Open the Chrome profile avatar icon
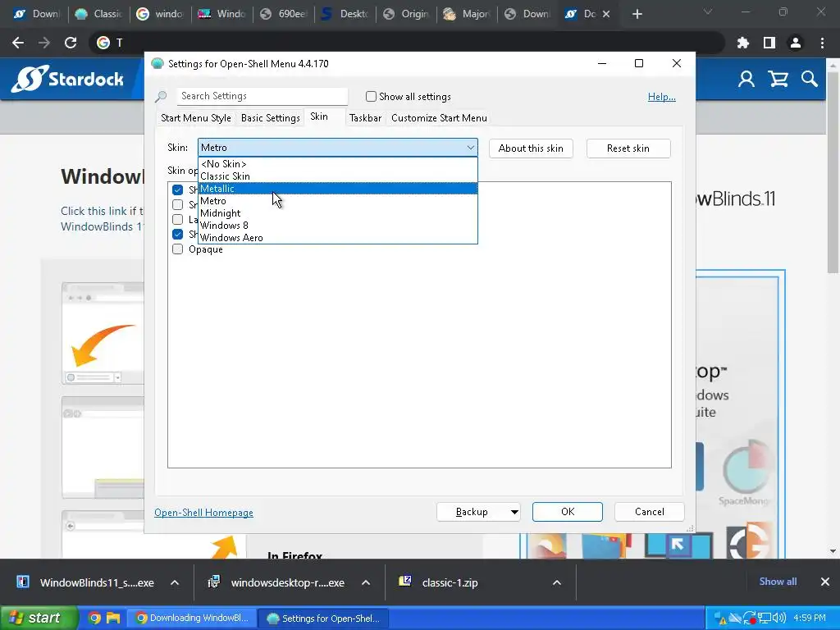This screenshot has height=630, width=840. tap(796, 43)
